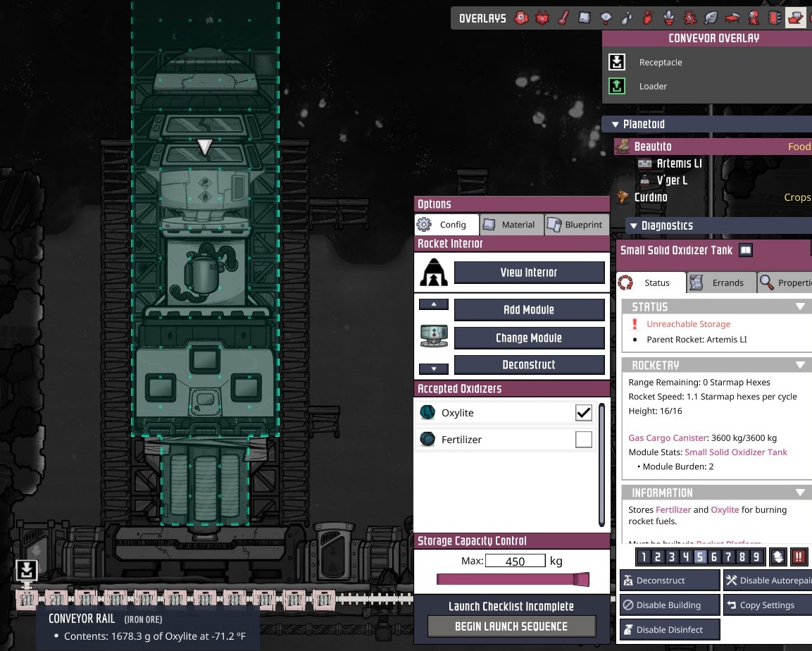Click the View Interior button
This screenshot has width=812, height=651.
[x=530, y=273]
